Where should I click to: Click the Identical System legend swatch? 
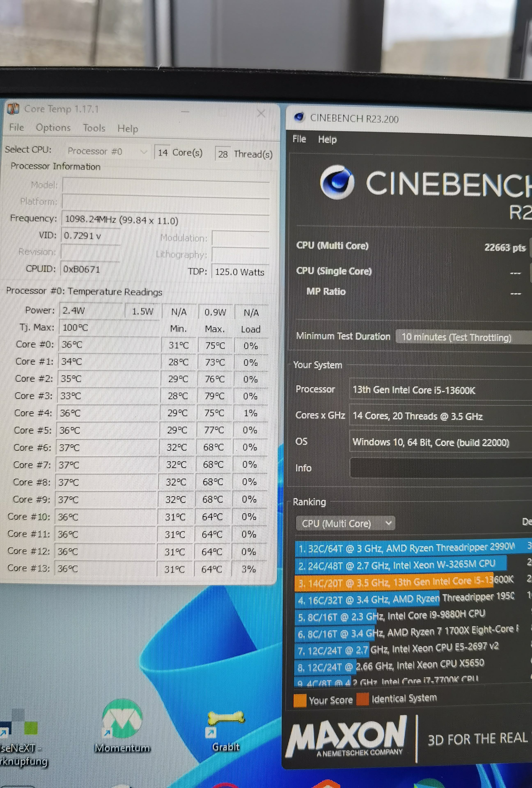click(x=362, y=699)
